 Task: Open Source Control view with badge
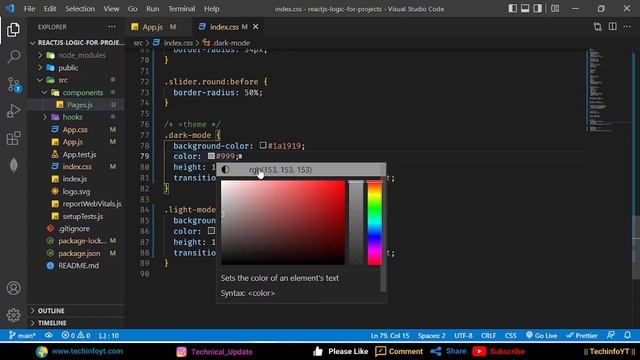point(13,84)
